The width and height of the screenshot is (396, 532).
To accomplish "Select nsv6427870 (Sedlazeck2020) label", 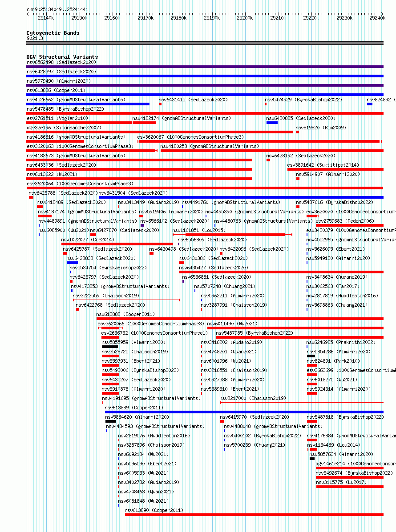I will pyautogui.click(x=125, y=230).
